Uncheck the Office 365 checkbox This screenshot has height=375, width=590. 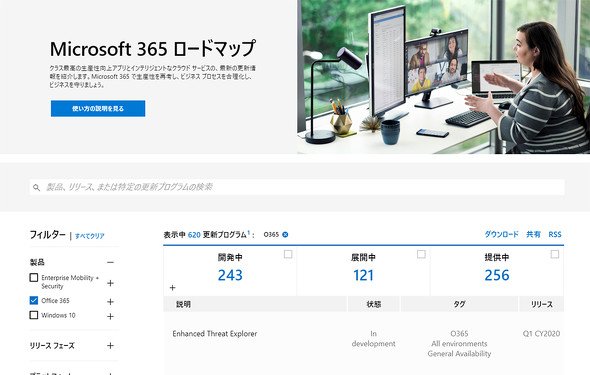(34, 300)
